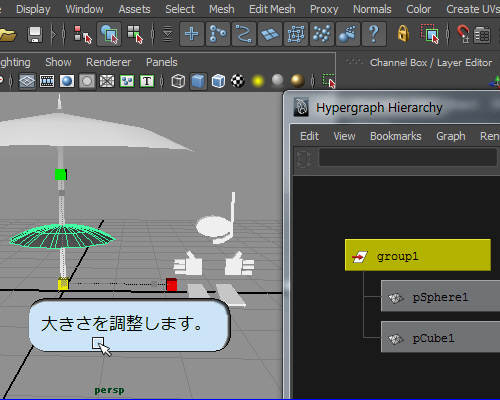
Task: Open the Panels viewport menu
Action: [162, 62]
